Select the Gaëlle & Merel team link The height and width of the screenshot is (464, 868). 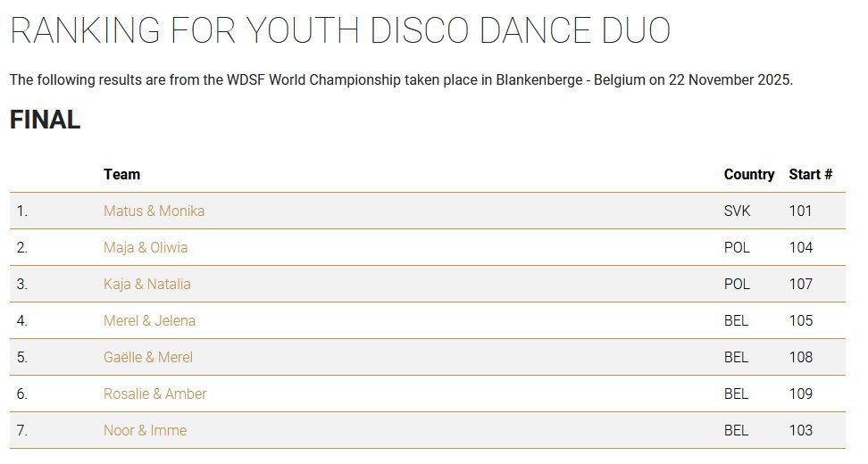point(148,357)
